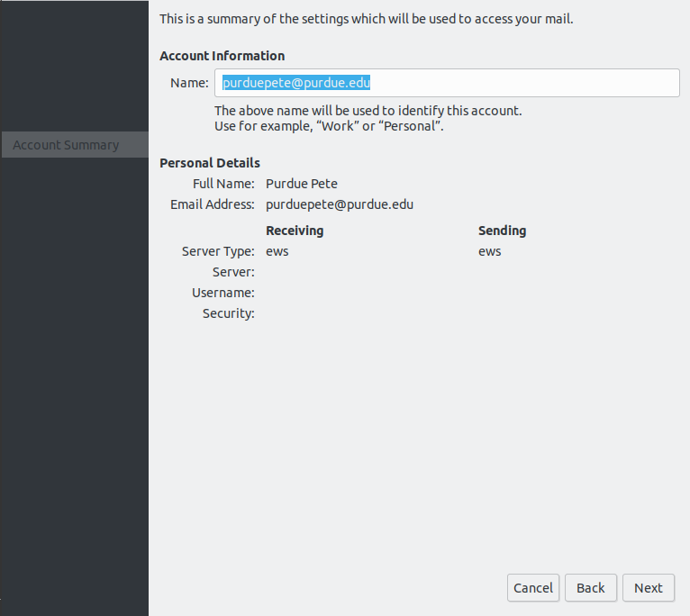Click the Personal Details heading

click(x=210, y=163)
